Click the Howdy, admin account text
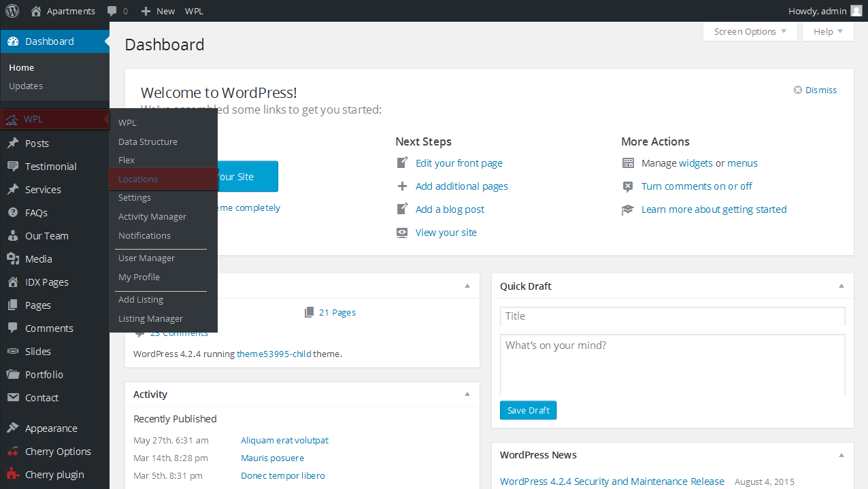The image size is (868, 489). coord(817,11)
